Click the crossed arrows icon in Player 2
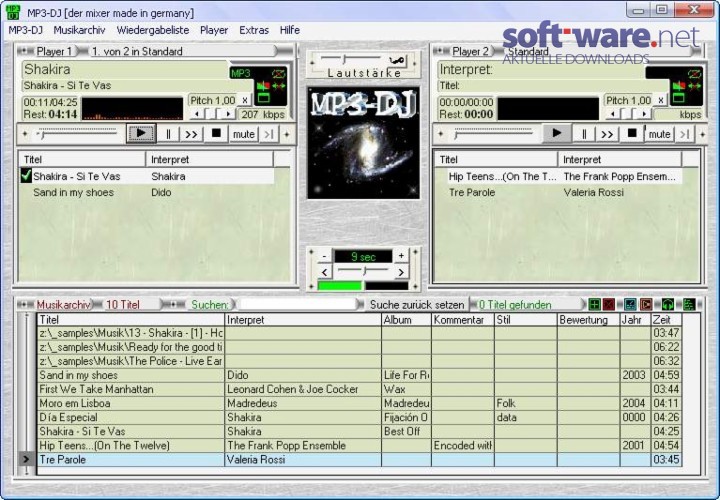 tap(694, 86)
